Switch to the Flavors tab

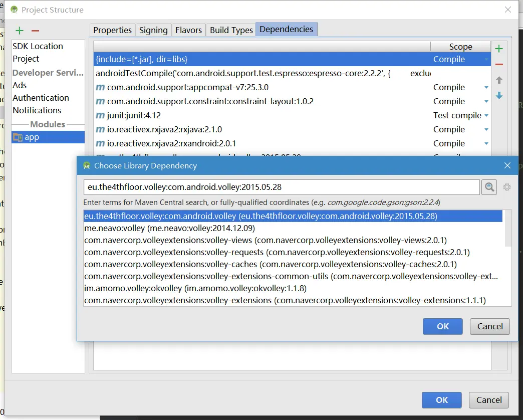(x=188, y=30)
